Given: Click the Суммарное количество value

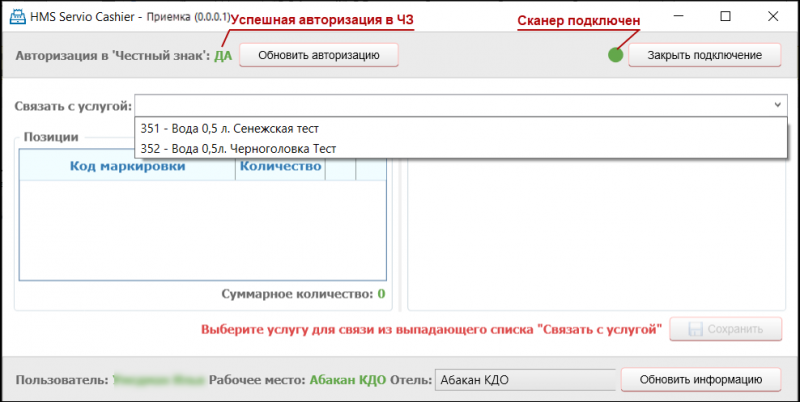Looking at the screenshot, I should pos(381,294).
